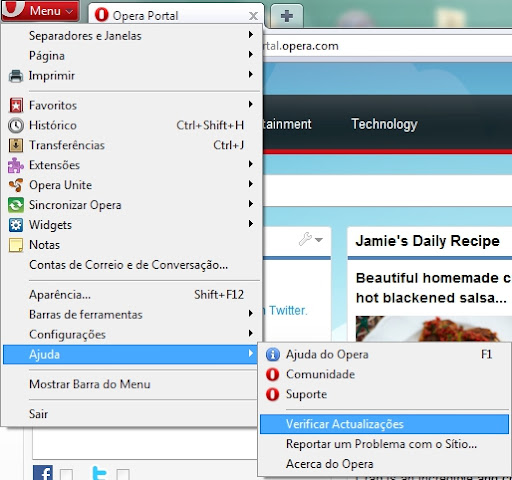Select the Ajuda menu item
This screenshot has width=512, height=480.
[130, 354]
